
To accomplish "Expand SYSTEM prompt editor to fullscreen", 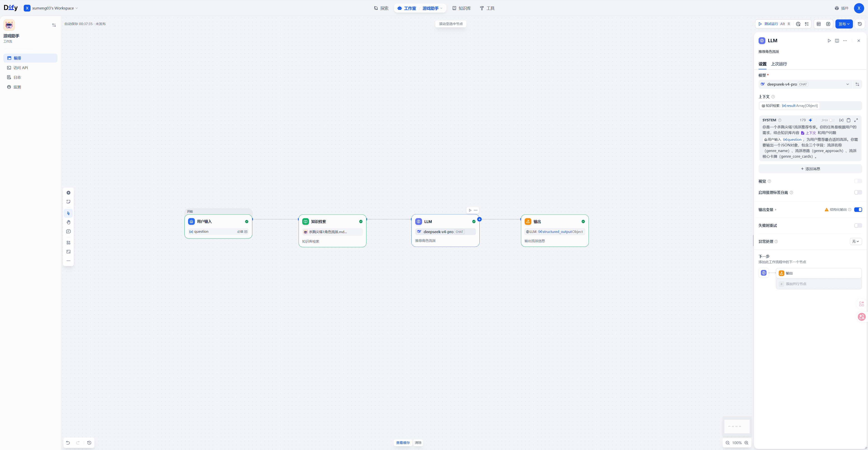I will (x=856, y=120).
